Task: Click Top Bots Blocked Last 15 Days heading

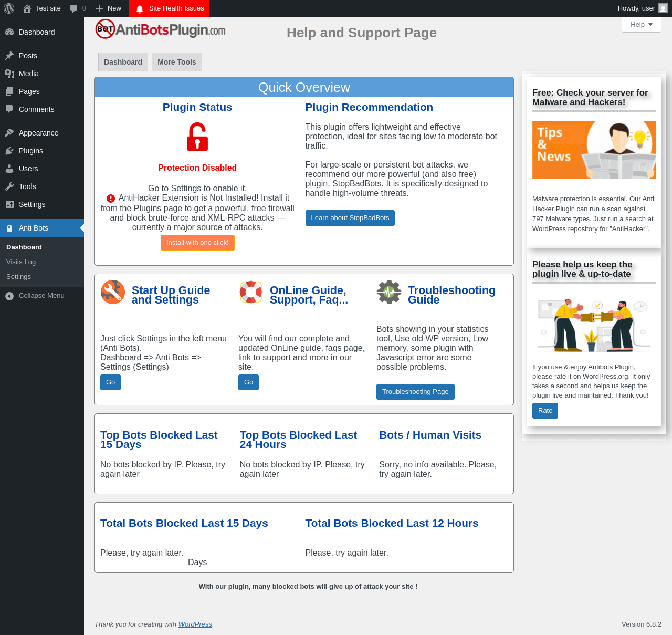Action: click(x=159, y=440)
